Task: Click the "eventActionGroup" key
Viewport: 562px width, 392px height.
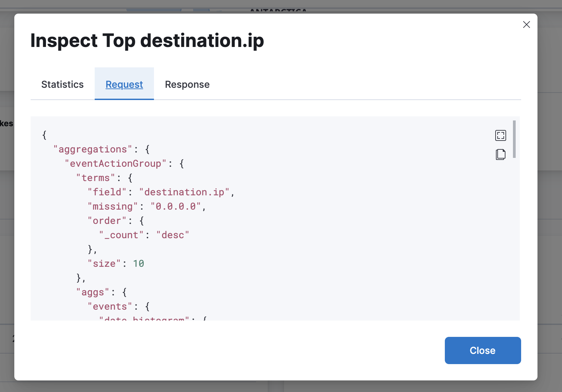Action: 115,164
